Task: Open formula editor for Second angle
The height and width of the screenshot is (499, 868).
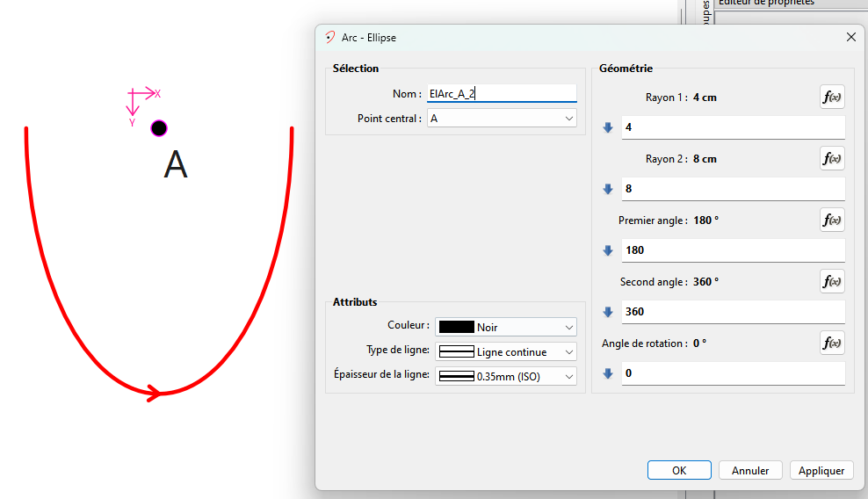Action: (832, 282)
